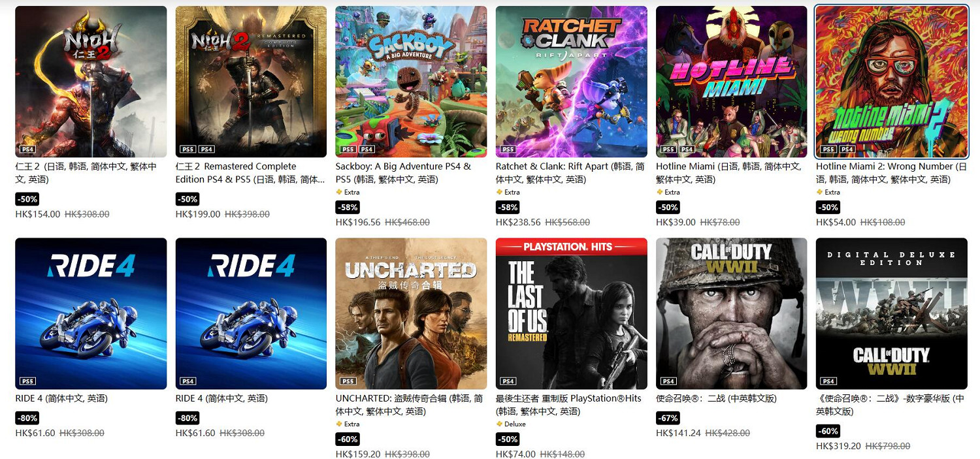Click The Last of Us Remastered cover
The width and height of the screenshot is (980, 459).
click(572, 313)
